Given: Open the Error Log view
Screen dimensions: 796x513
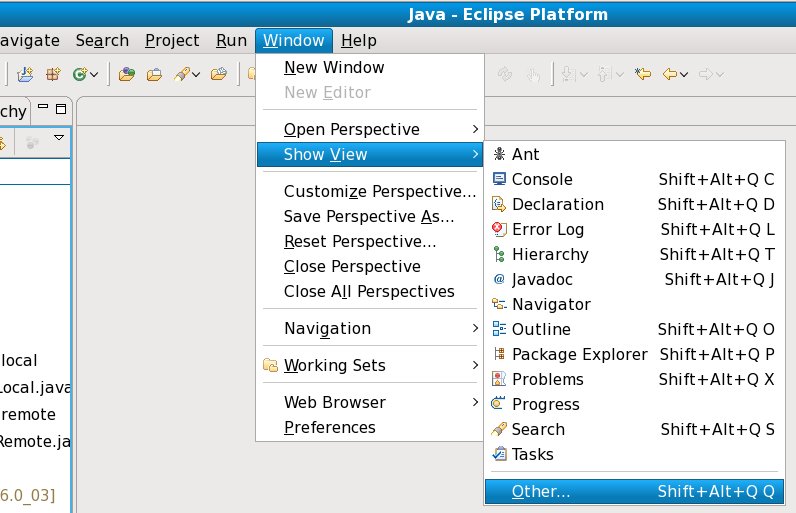Looking at the screenshot, I should [547, 229].
